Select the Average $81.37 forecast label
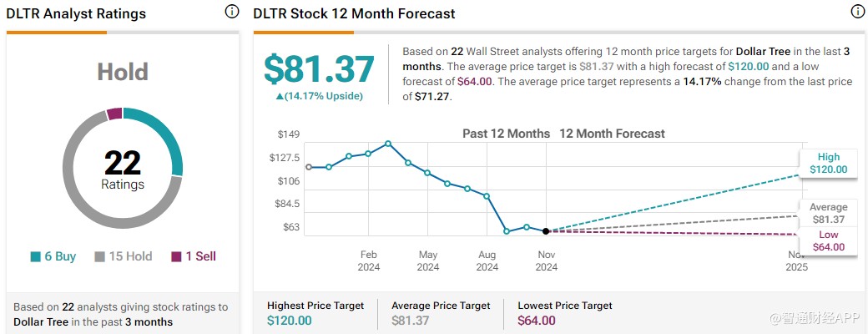This screenshot has width=868, height=334. [828, 213]
